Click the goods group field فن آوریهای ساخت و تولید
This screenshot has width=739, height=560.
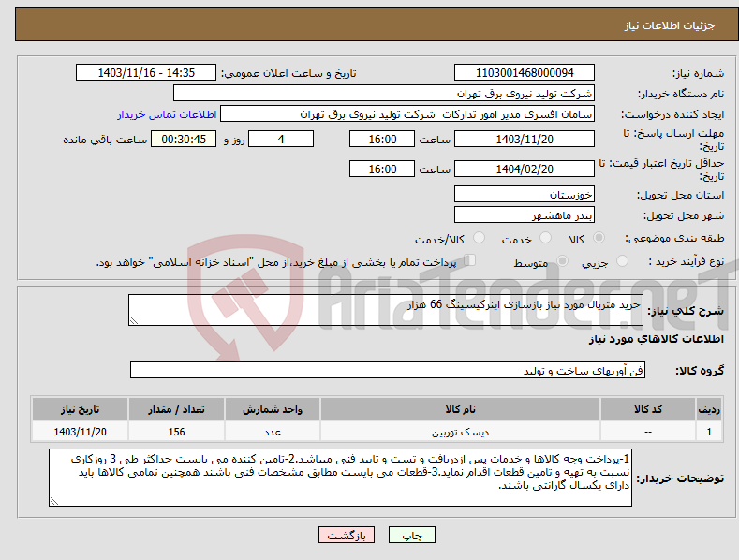[x=388, y=370]
